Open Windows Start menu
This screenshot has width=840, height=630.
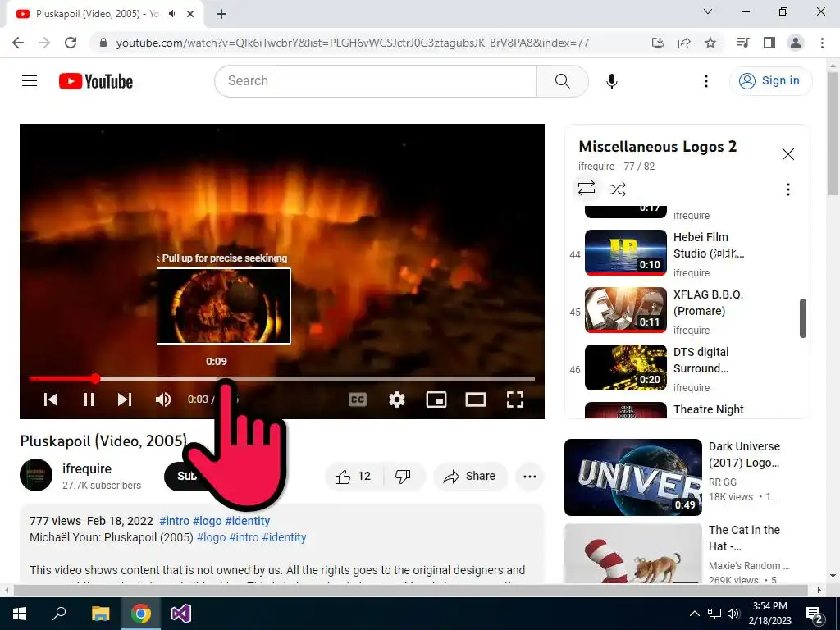(20, 614)
